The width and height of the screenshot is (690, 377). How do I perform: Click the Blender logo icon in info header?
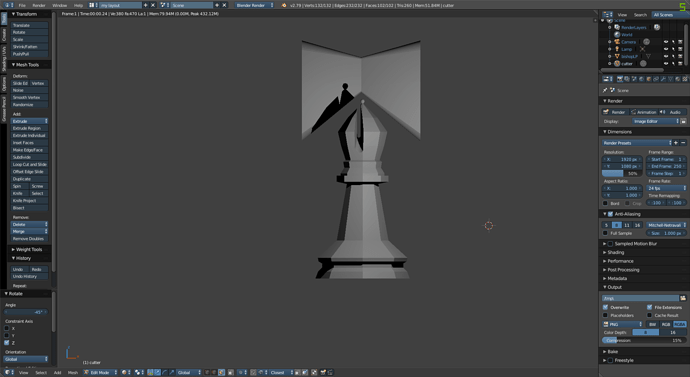point(284,5)
